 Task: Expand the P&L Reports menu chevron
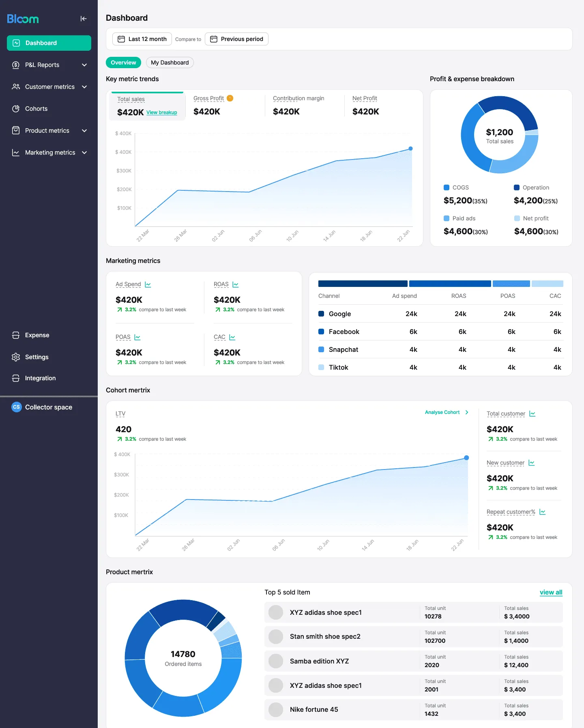[x=84, y=65]
